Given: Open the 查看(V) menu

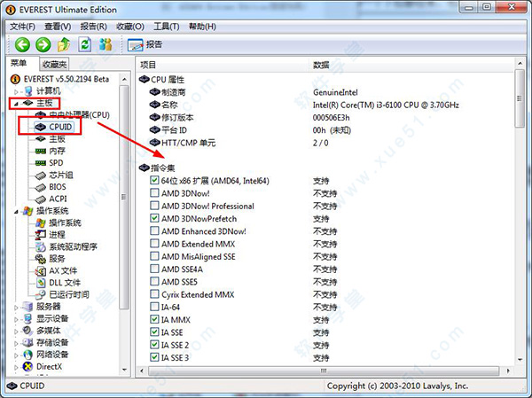Looking at the screenshot, I should click(x=58, y=27).
